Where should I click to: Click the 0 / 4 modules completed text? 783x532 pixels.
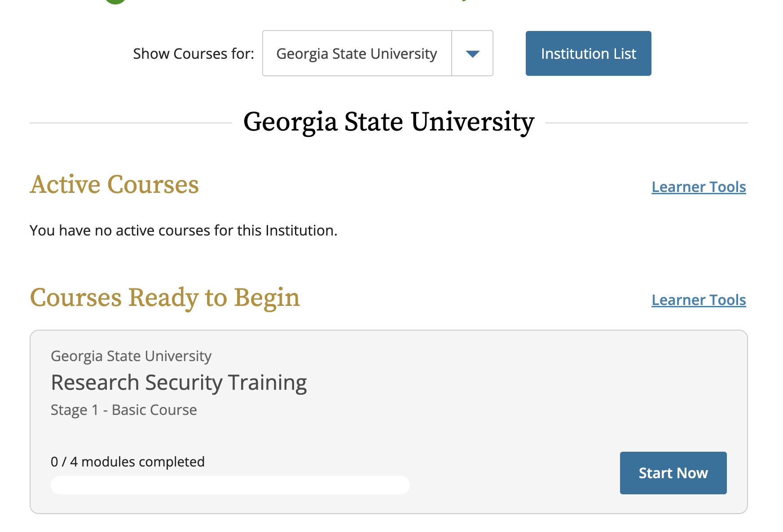128,462
